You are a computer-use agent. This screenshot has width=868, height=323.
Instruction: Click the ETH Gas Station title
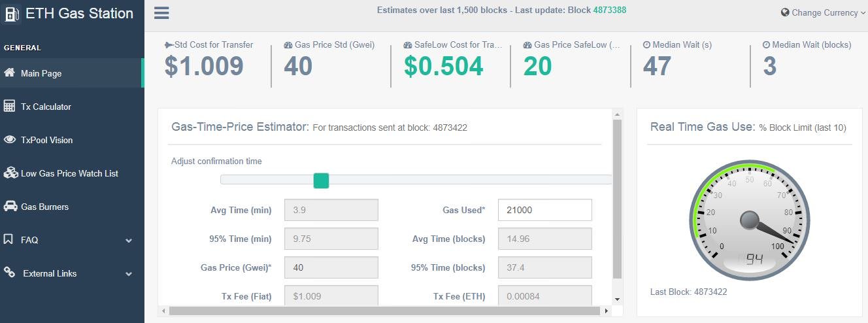pos(79,14)
